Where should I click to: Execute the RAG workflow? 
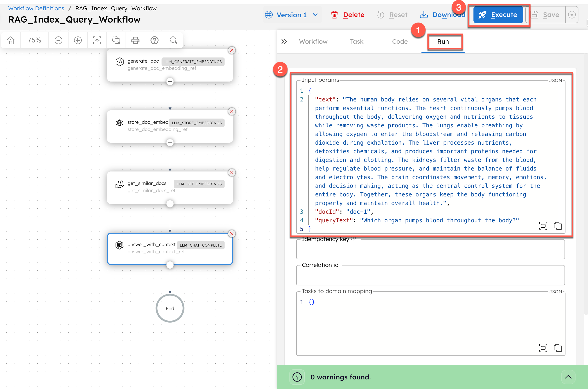point(498,15)
